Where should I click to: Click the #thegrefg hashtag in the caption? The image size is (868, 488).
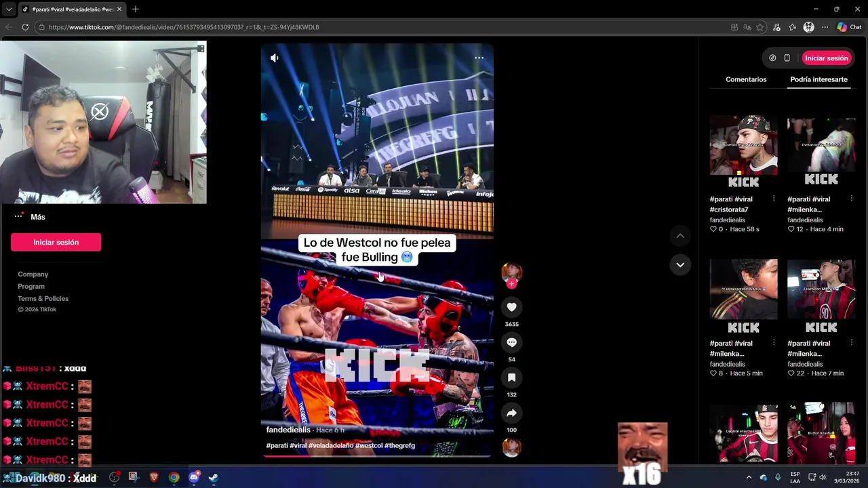[x=399, y=445]
